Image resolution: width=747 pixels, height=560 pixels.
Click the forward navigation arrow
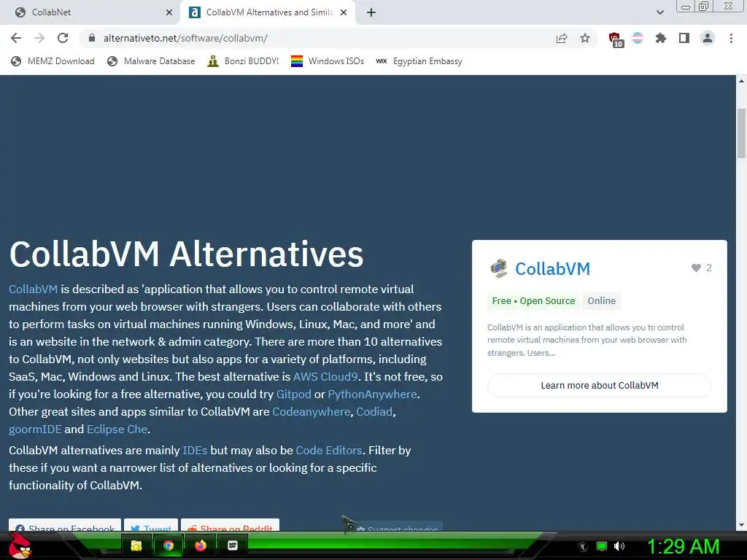[39, 38]
